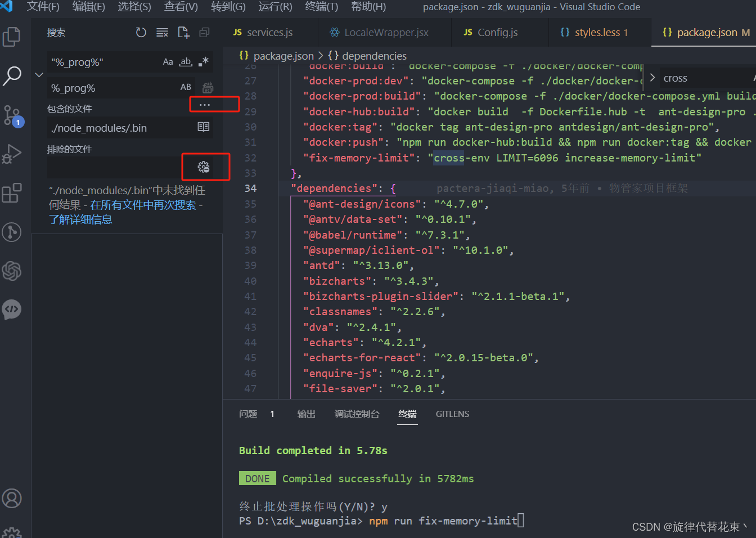Click "bizcharts-plugin-slider" dependency line
This screenshot has height=538, width=756.
436,296
